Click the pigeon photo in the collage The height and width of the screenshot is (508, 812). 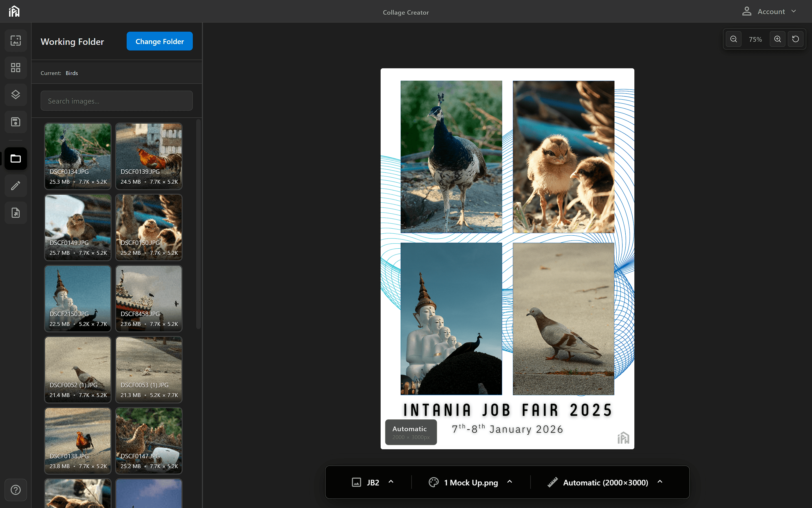click(x=563, y=319)
